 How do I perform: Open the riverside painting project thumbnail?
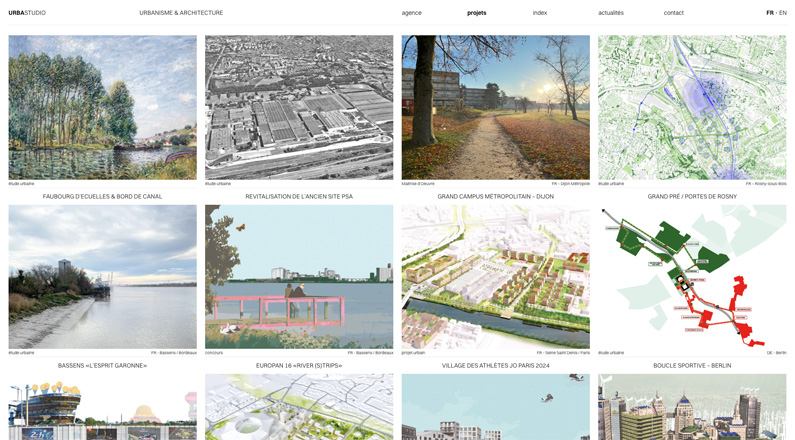point(102,107)
